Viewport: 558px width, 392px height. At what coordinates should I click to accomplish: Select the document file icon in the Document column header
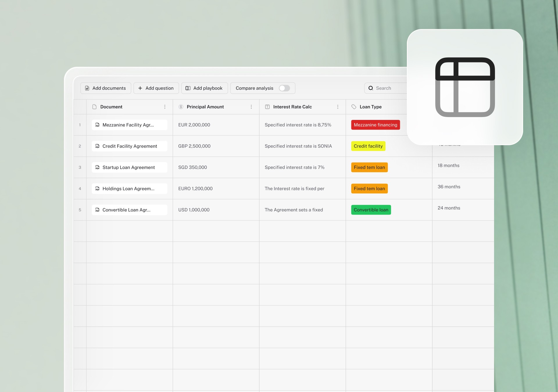94,107
